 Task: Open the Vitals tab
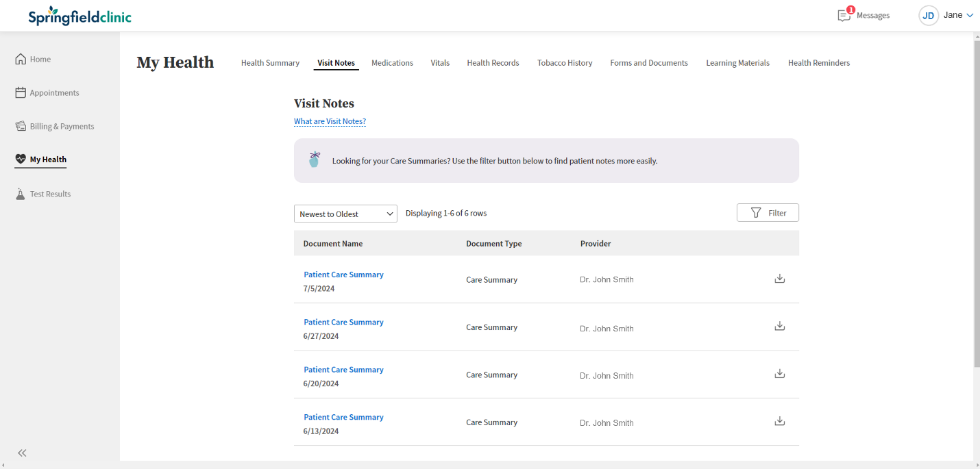click(x=440, y=63)
